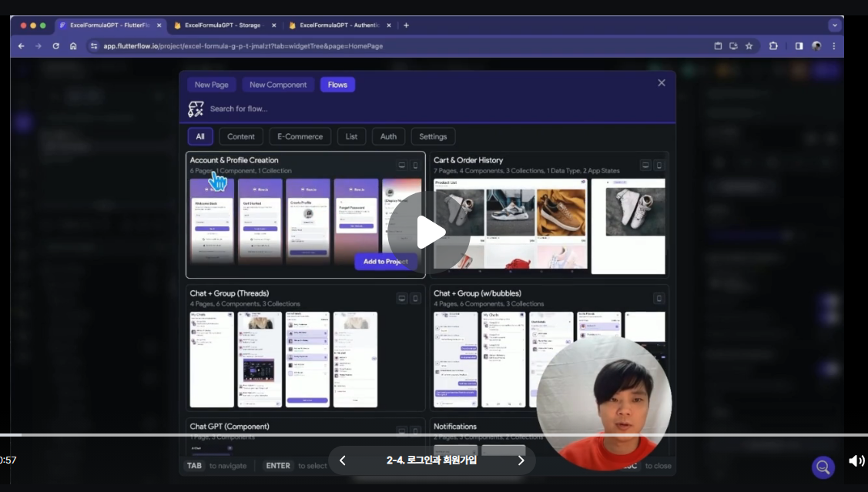Open Welcome Back screen thumbnail

click(x=212, y=222)
